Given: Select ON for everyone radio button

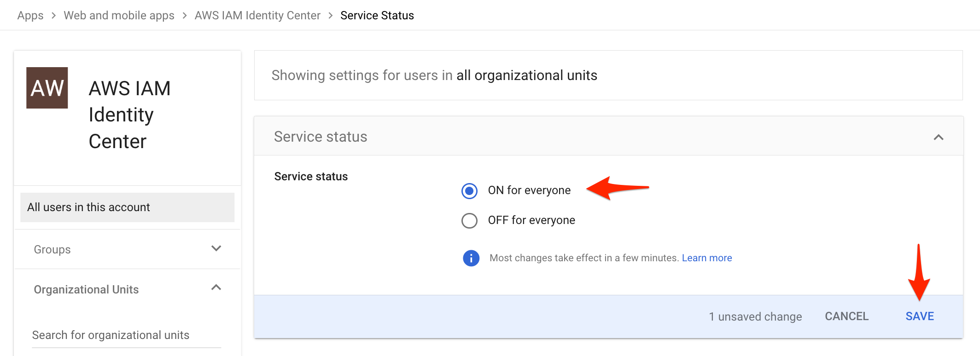Looking at the screenshot, I should tap(469, 190).
